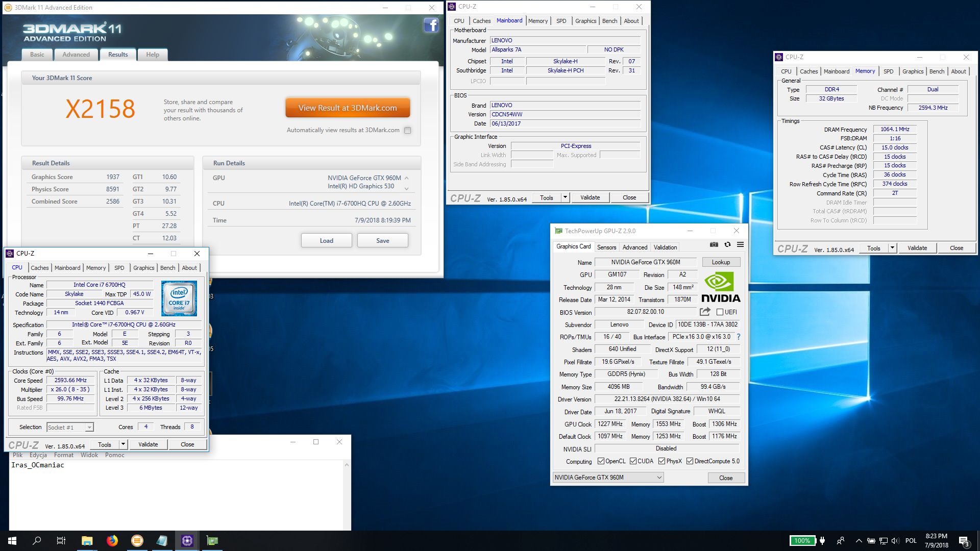The image size is (980, 551).
Task: Launch Firefox from taskbar
Action: pos(112,541)
